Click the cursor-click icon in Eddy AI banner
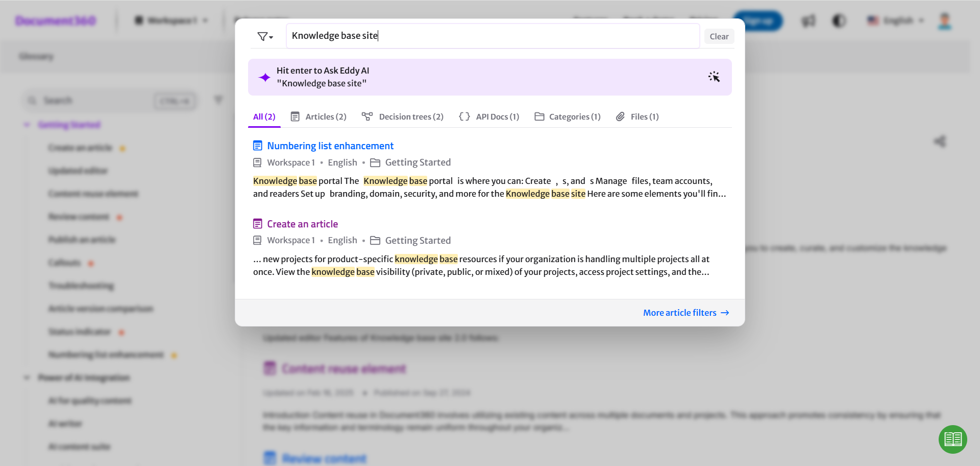 point(714,77)
